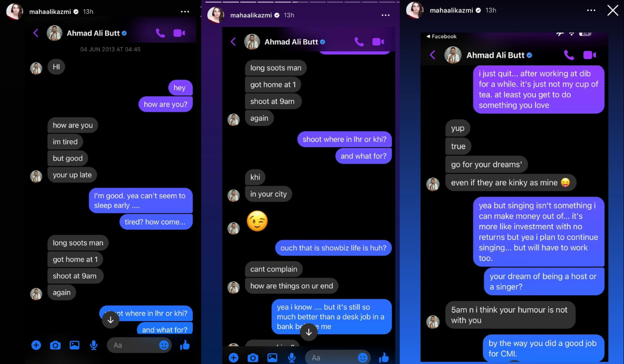Tap the video call icon in the right chat
This screenshot has height=364, width=624.
(589, 55)
